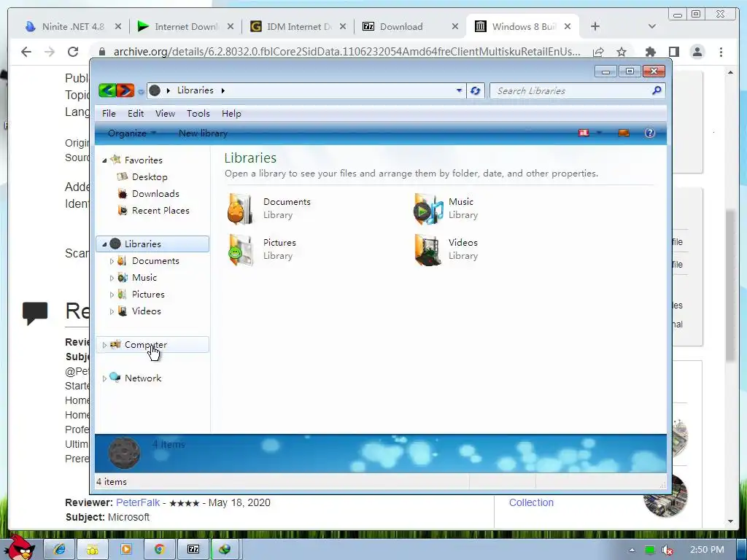Open Chrome's three-dot menu
The width and height of the screenshot is (747, 560).
click(x=721, y=52)
